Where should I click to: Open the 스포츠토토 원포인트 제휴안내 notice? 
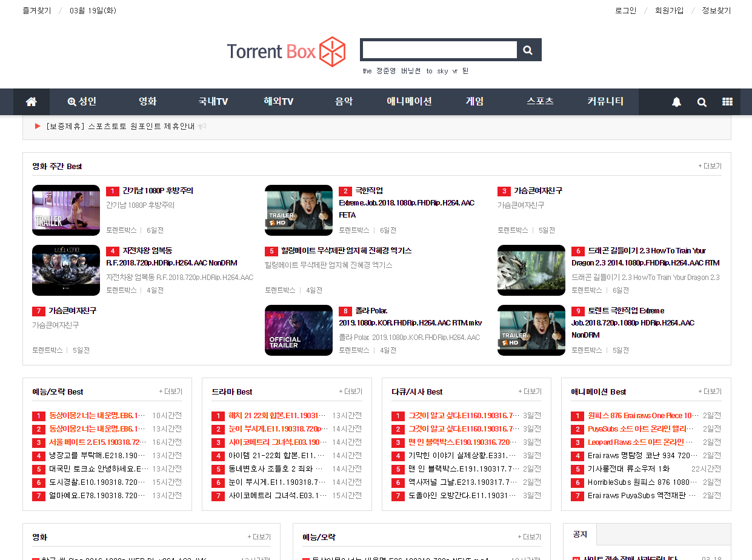120,127
